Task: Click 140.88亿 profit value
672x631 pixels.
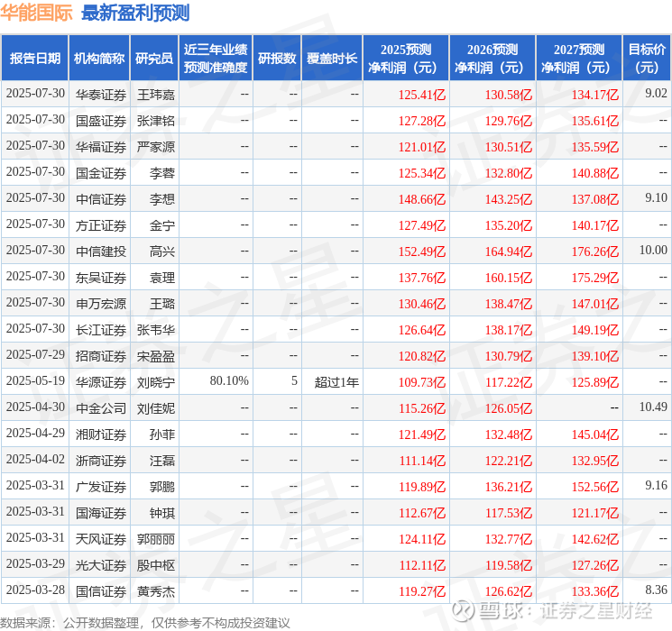Action: (x=594, y=173)
